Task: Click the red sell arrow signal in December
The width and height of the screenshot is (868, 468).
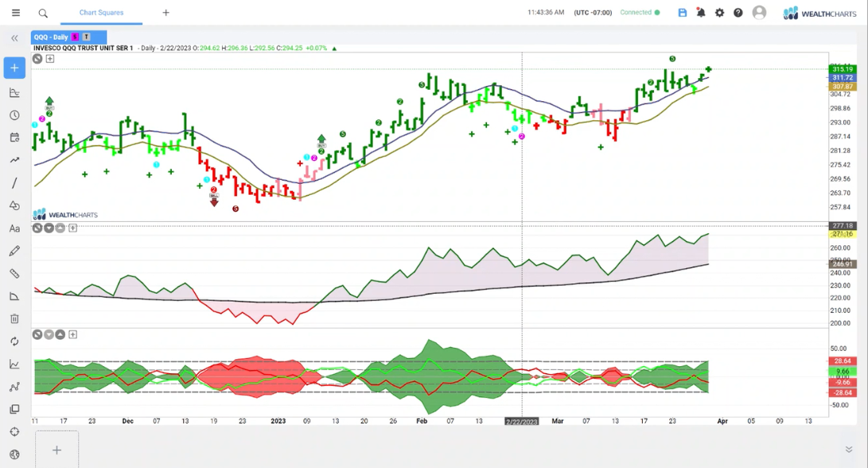Action: 214,201
